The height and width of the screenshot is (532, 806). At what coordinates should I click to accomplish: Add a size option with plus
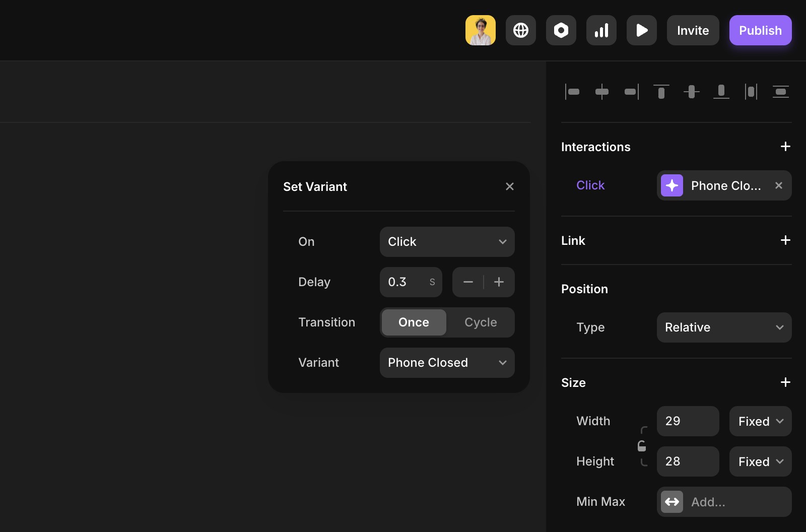point(785,382)
